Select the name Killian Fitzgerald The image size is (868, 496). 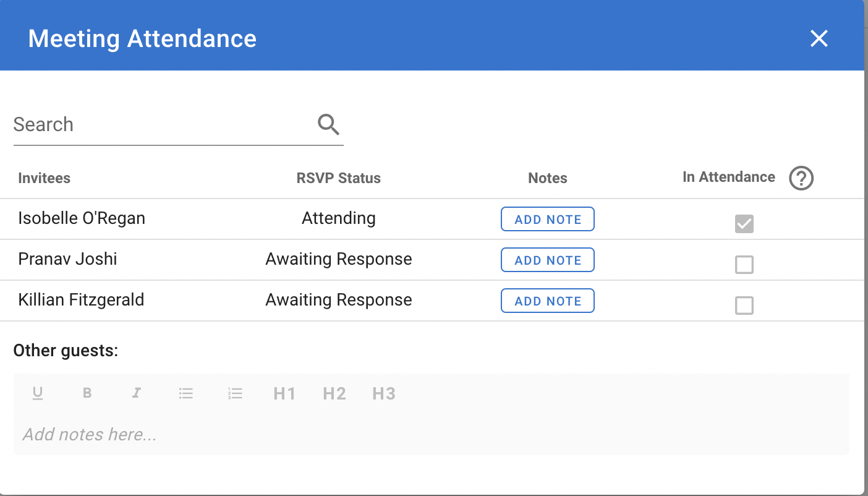click(x=81, y=300)
